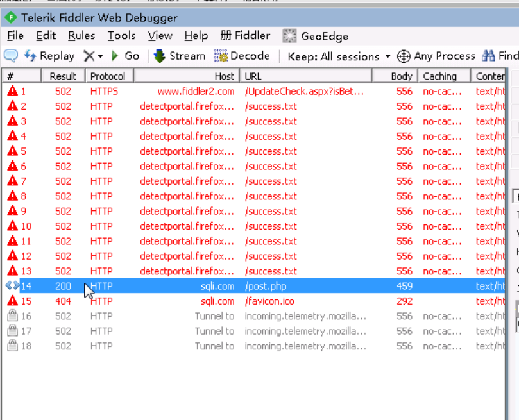519x420 pixels.
Task: Click warning icon of session 4
Action: (x=13, y=135)
